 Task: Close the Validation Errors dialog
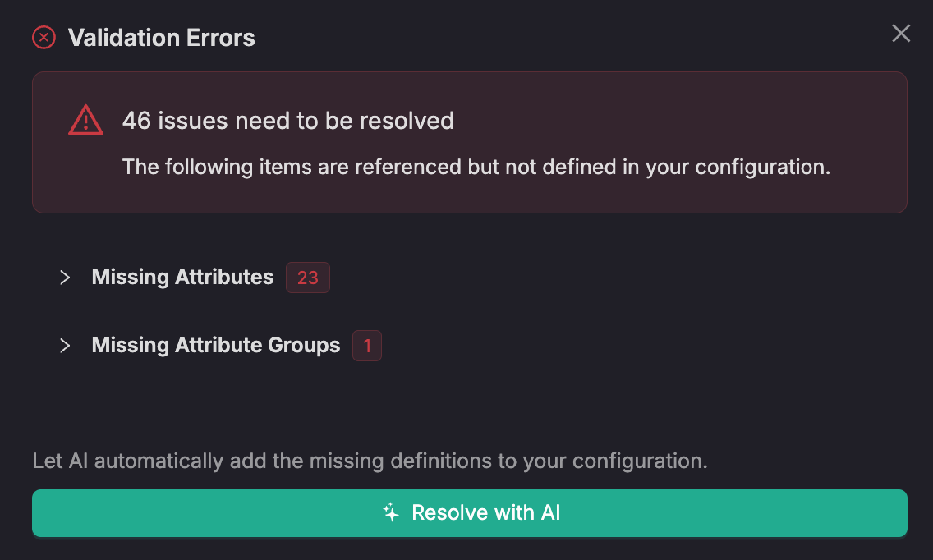coord(901,33)
